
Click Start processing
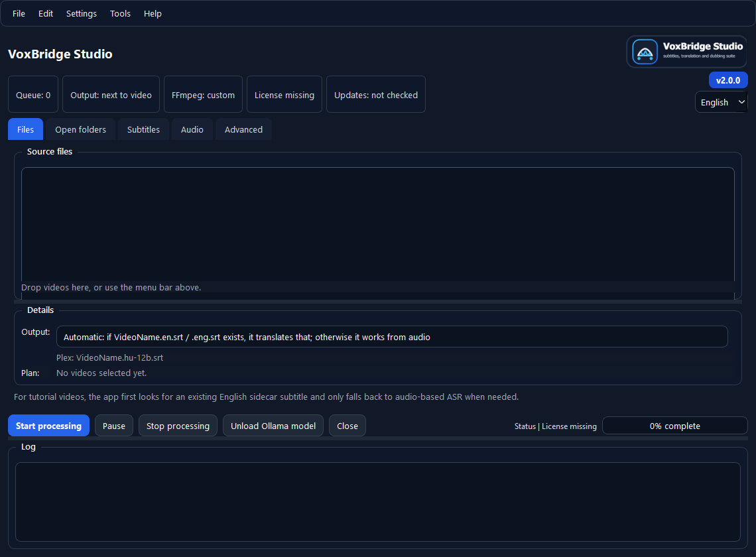click(x=48, y=425)
